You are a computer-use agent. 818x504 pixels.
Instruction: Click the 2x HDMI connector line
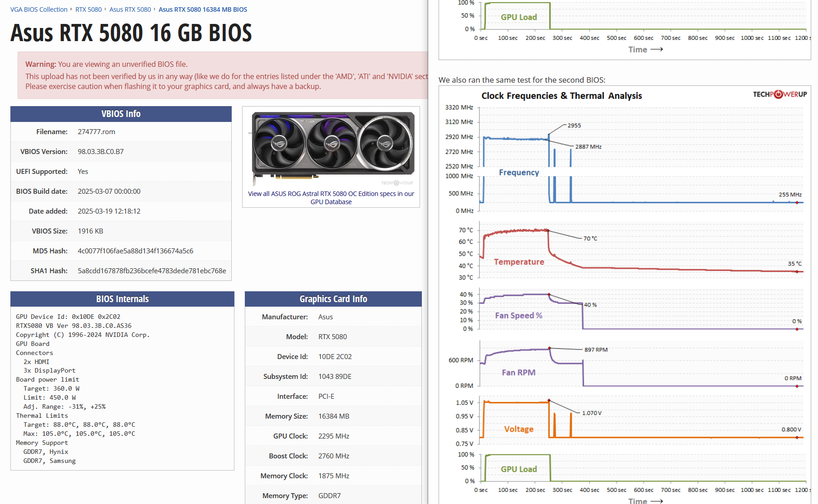point(37,362)
